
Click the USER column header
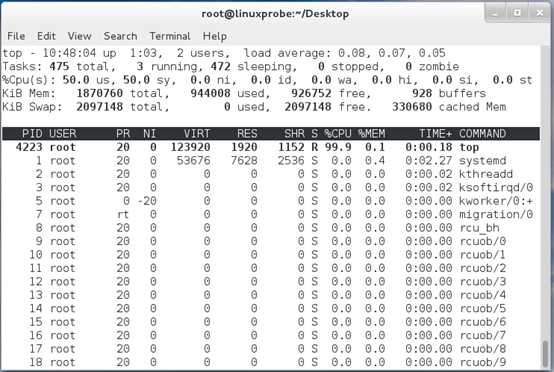point(63,134)
